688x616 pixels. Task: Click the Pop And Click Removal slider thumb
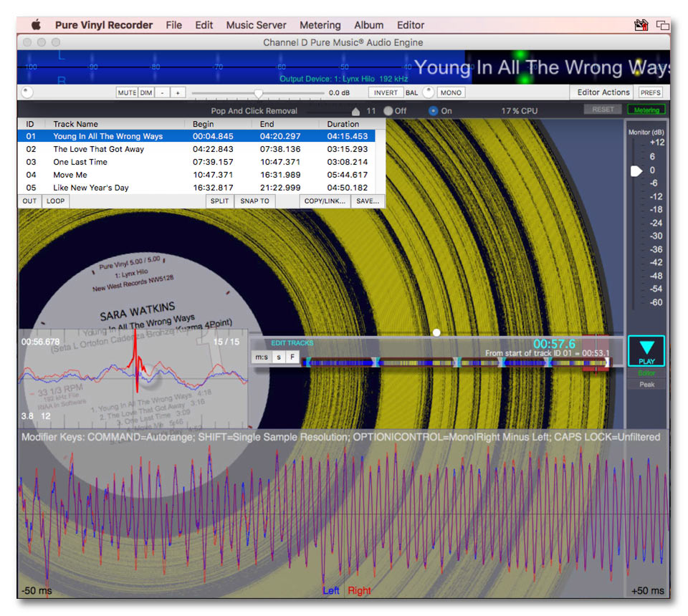tap(356, 111)
